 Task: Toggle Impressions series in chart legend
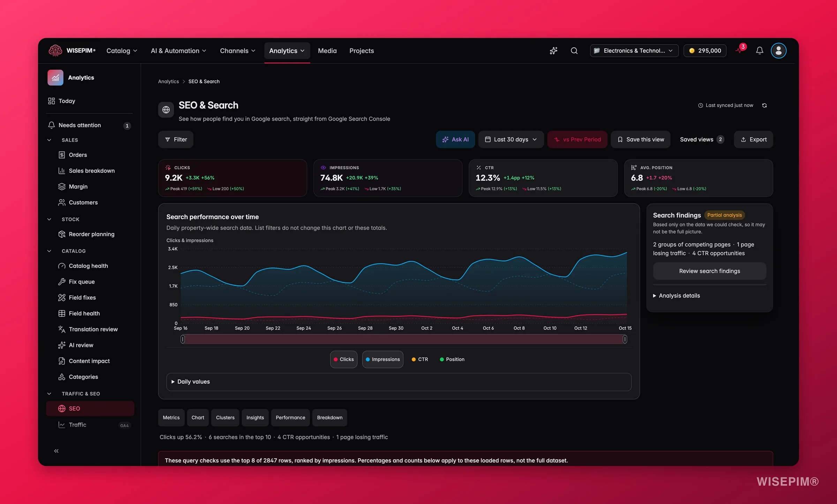[383, 359]
